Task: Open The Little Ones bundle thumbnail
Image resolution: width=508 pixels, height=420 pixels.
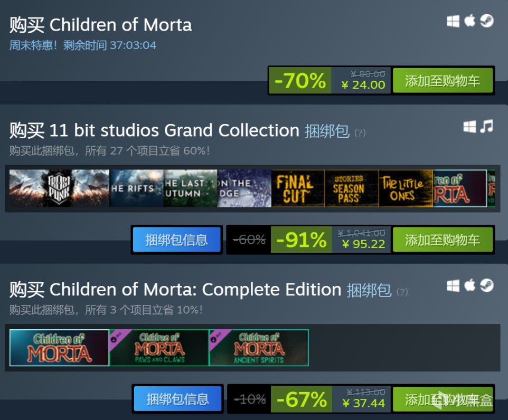Action: click(405, 188)
